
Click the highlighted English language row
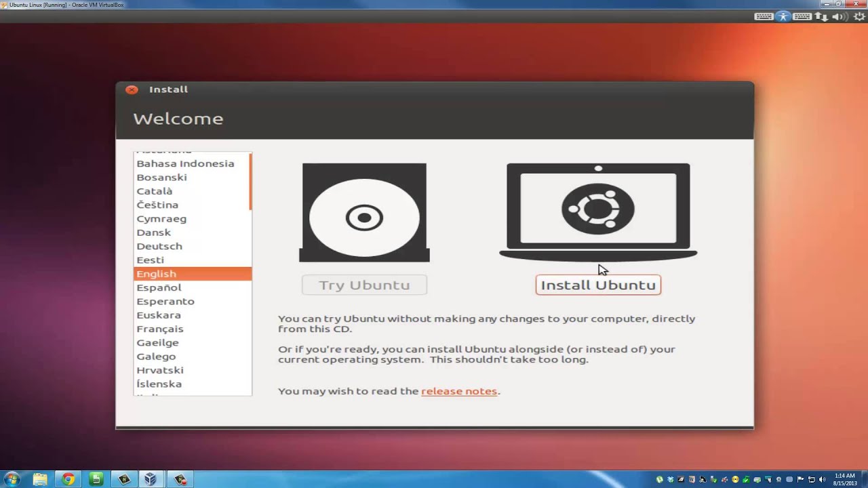(x=193, y=274)
